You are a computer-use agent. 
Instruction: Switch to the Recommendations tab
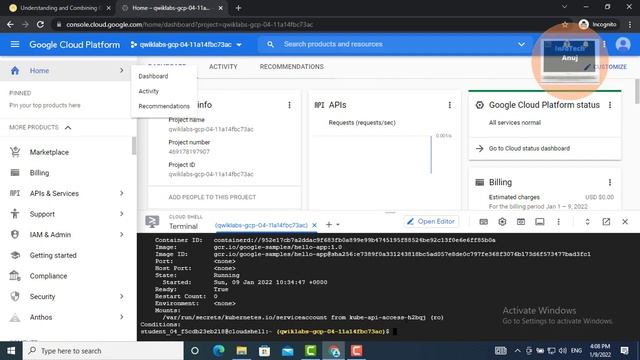291,67
